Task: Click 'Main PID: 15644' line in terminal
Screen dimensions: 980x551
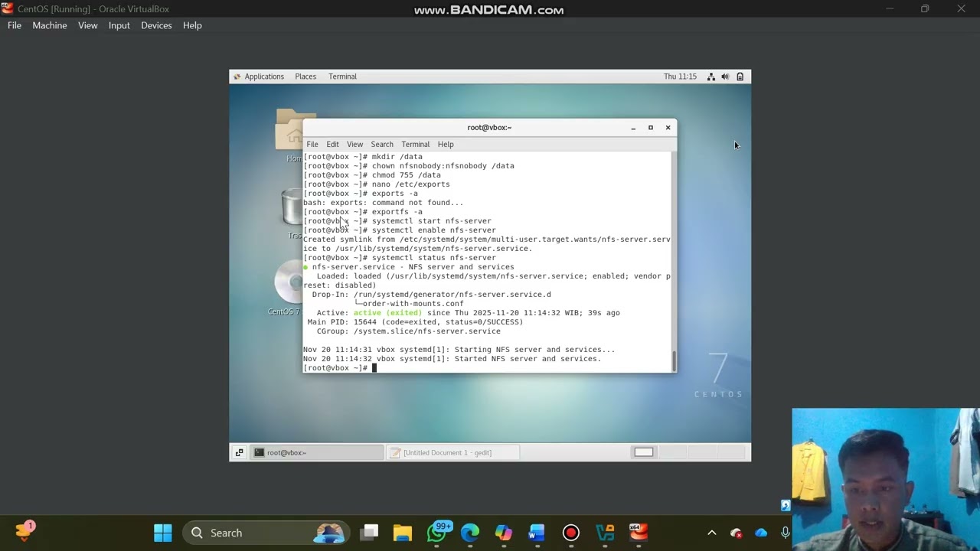Action: click(x=415, y=321)
